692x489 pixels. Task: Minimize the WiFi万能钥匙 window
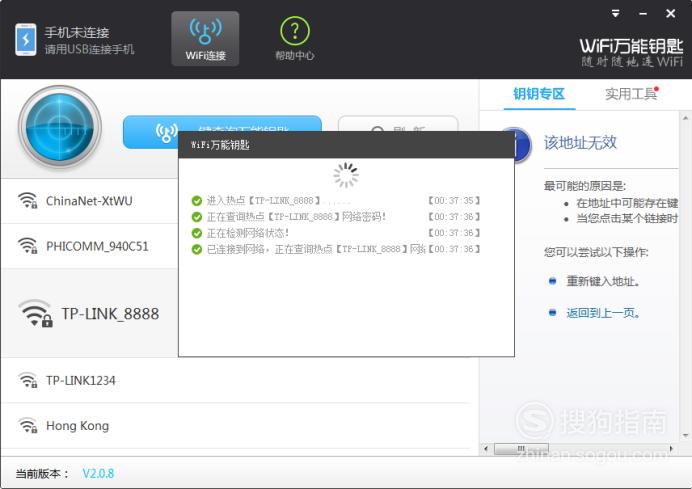tap(643, 14)
